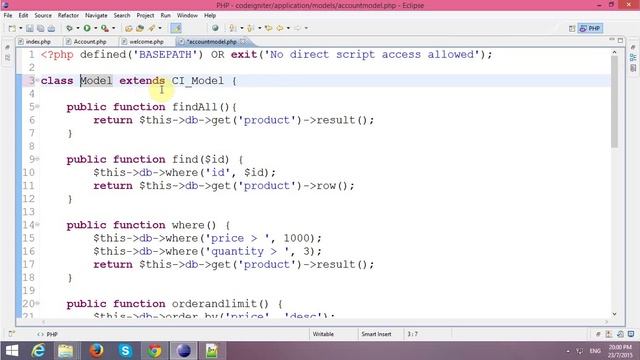Switch to the index.php editor tab

(x=38, y=42)
